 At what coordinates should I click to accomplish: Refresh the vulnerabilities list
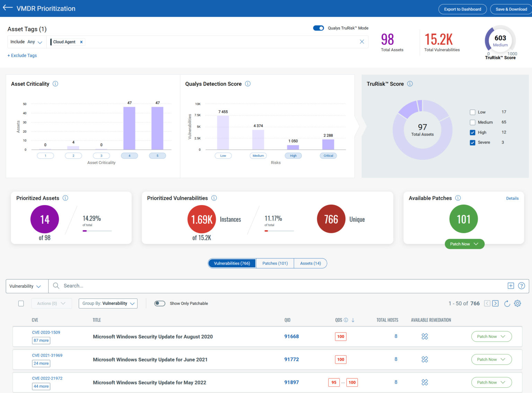pyautogui.click(x=507, y=303)
